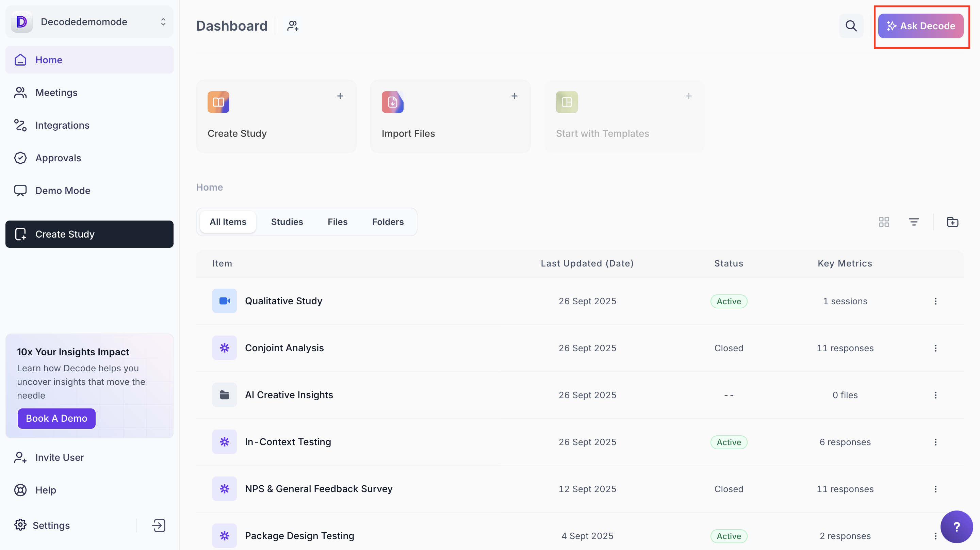Open the filter and sort options icon
Screen dimensions: 980x550
pyautogui.click(x=913, y=222)
